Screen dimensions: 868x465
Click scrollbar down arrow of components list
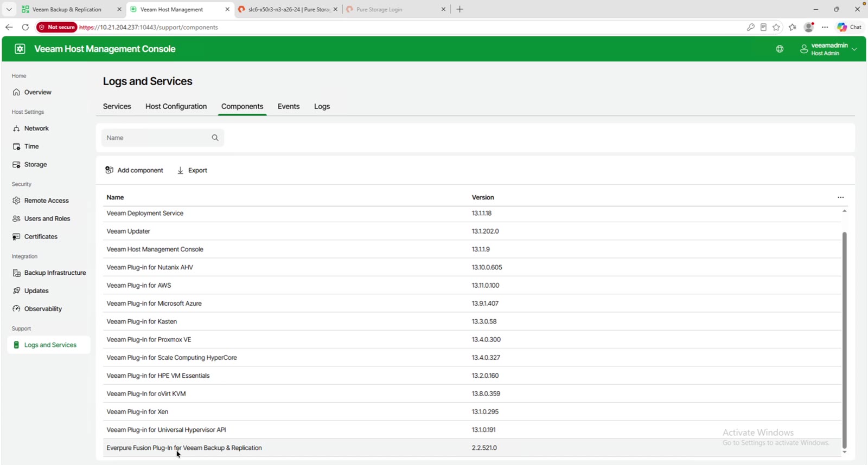844,452
